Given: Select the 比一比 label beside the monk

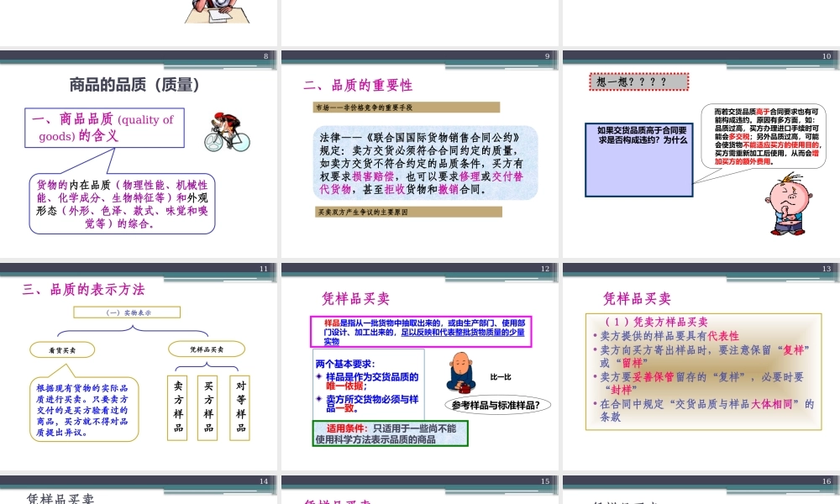Looking at the screenshot, I should [x=500, y=377].
